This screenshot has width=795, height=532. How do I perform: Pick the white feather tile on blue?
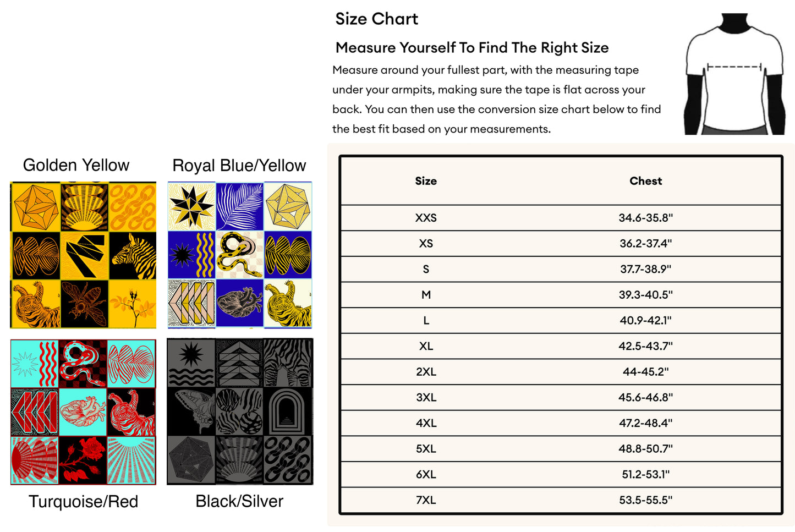[240, 206]
